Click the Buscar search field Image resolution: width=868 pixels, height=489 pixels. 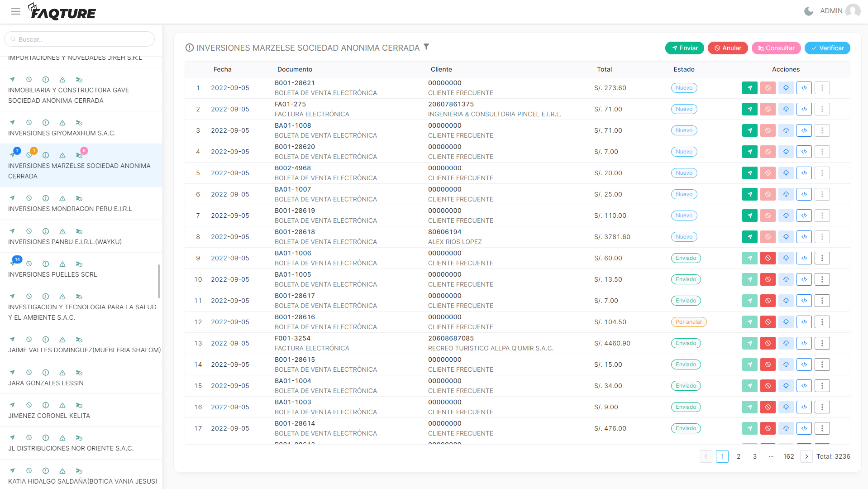pyautogui.click(x=80, y=39)
